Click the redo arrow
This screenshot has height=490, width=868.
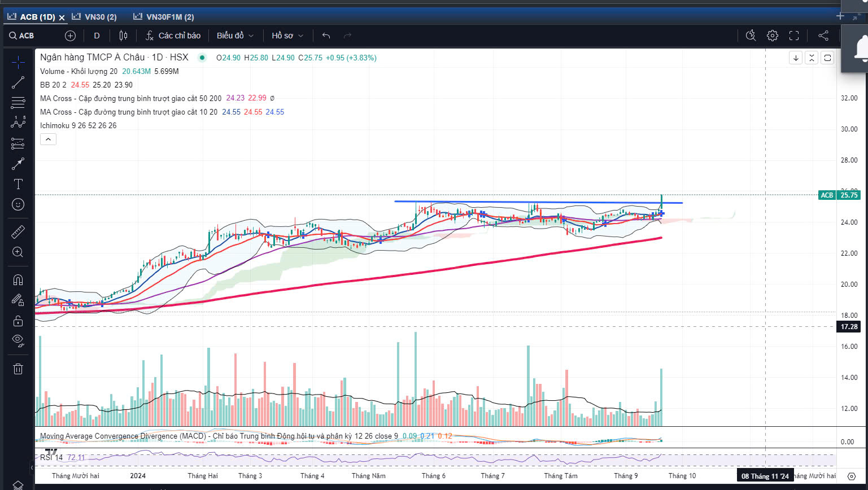coord(347,36)
